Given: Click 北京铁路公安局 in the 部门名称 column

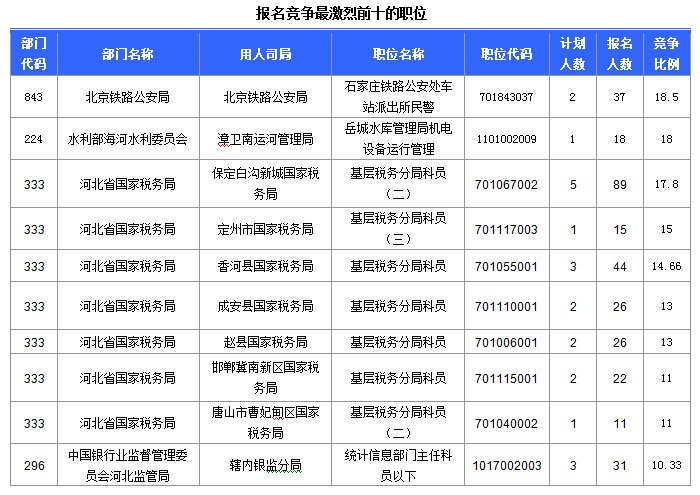Looking at the screenshot, I should click(128, 97).
